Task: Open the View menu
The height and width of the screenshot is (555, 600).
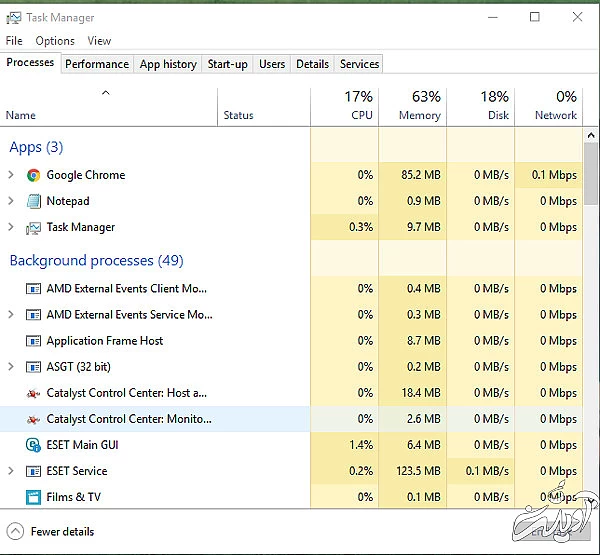Action: tap(99, 41)
